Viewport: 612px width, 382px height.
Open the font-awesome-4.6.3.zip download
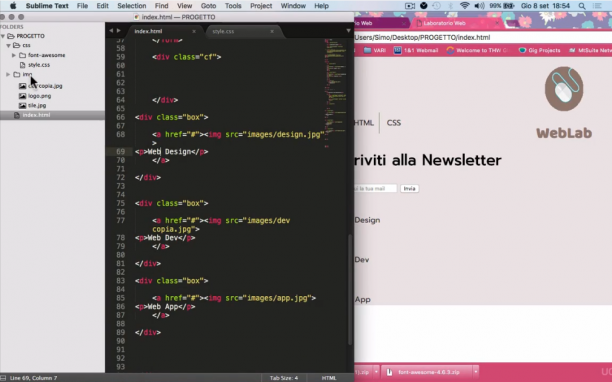point(429,372)
